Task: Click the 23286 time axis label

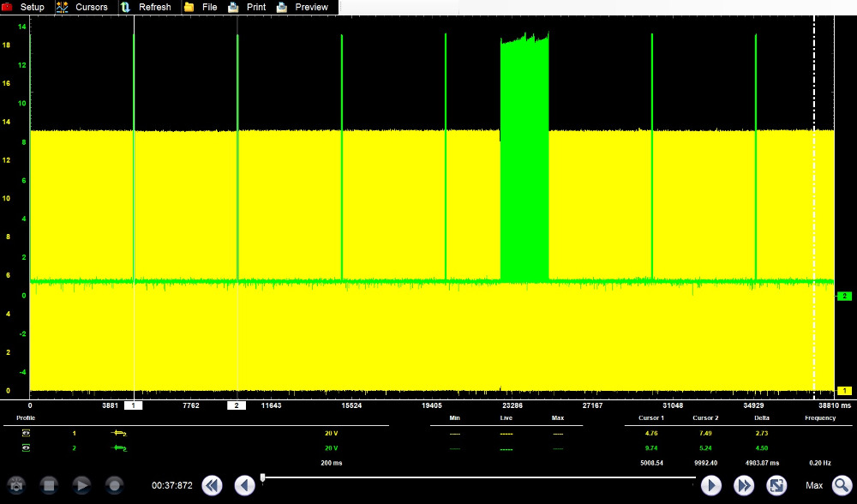Action: pyautogui.click(x=512, y=405)
